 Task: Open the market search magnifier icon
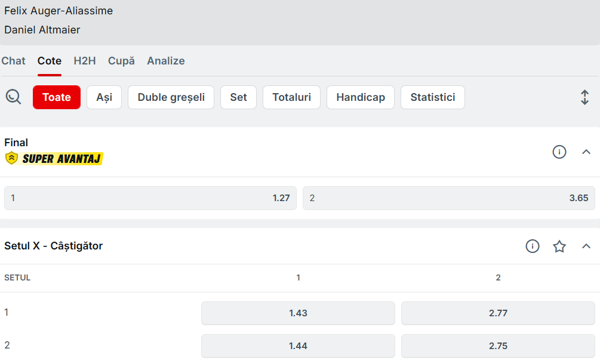point(13,97)
